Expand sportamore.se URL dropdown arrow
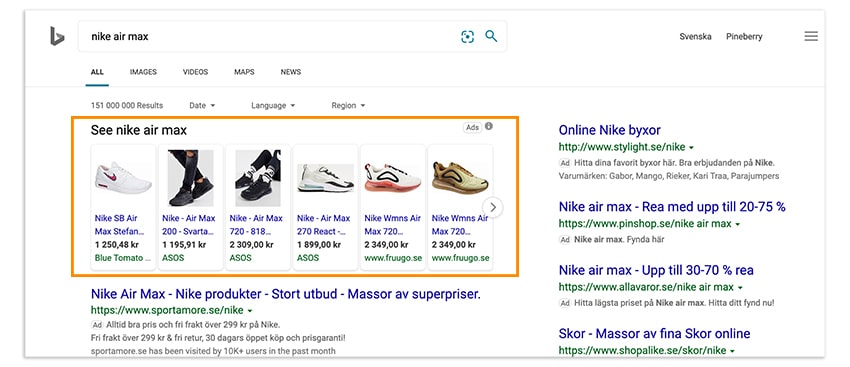 pyautogui.click(x=250, y=311)
